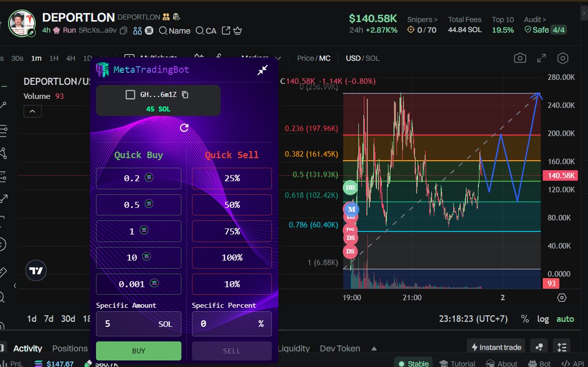
Task: Select the 4H timeframe
Action: pyautogui.click(x=70, y=58)
